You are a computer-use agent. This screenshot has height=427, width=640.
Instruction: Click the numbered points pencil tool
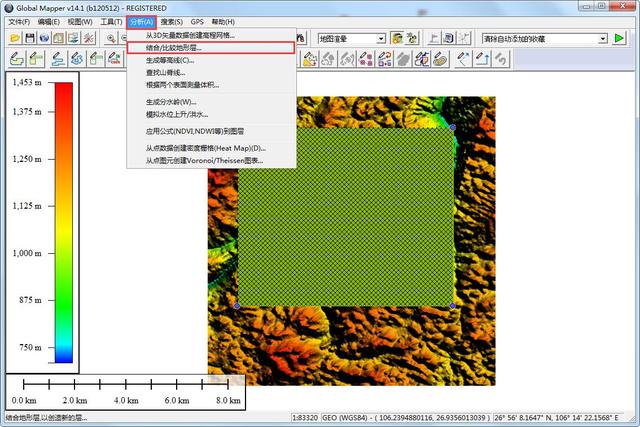point(385,59)
